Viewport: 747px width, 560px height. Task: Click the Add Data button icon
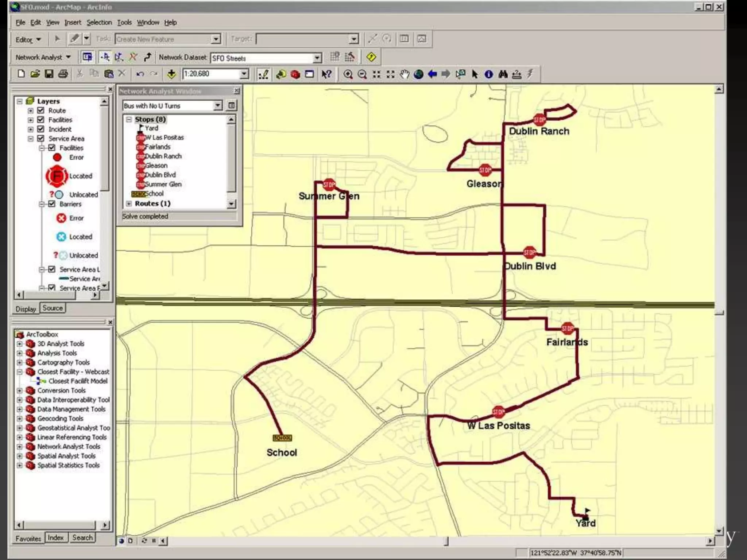point(171,74)
